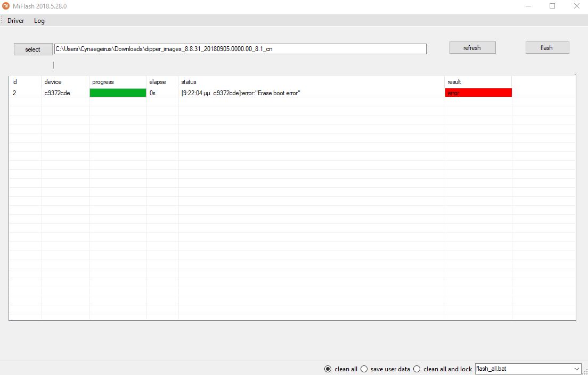This screenshot has width=588, height=375.
Task: Click the flash button
Action: click(x=547, y=47)
